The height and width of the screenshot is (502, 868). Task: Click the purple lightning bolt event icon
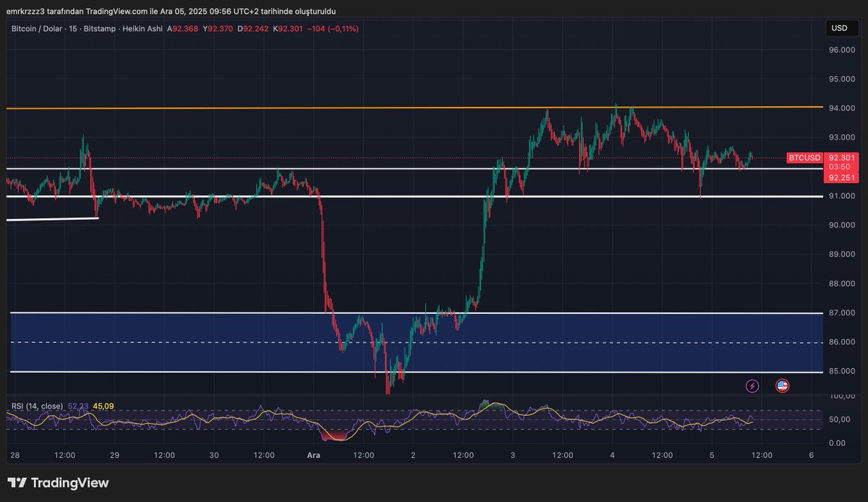(752, 386)
